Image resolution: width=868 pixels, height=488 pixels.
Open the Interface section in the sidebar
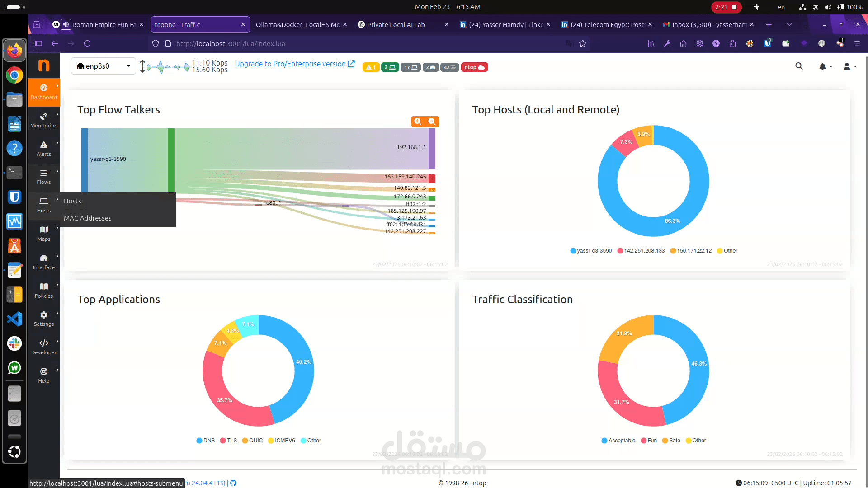coord(43,262)
